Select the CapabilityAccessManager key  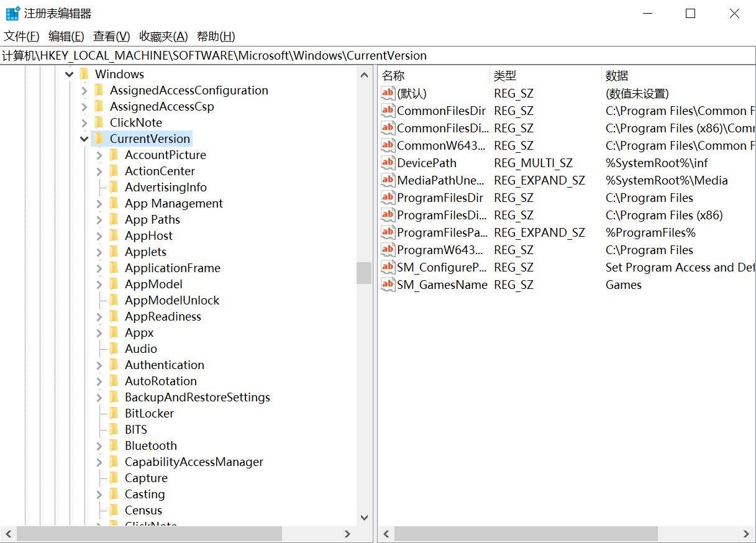194,462
